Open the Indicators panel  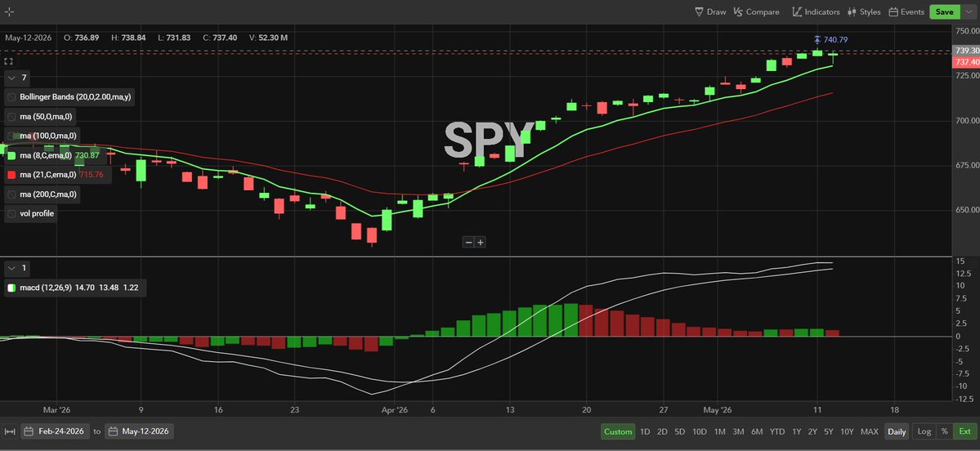(816, 12)
